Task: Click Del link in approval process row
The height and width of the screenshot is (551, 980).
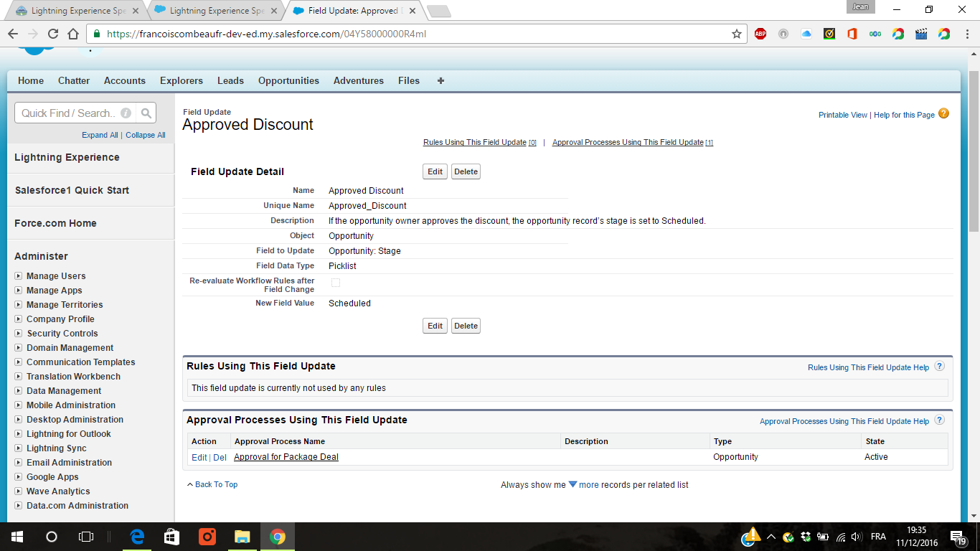Action: point(220,457)
